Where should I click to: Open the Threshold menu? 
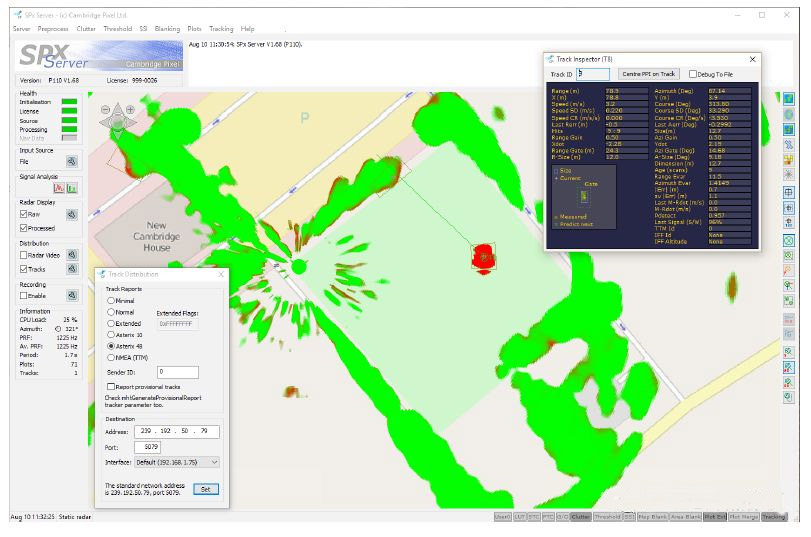(x=117, y=29)
